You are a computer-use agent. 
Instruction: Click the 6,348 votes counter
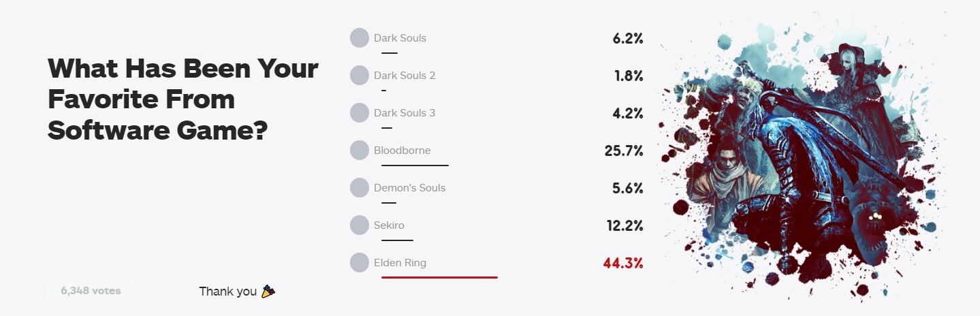91,291
